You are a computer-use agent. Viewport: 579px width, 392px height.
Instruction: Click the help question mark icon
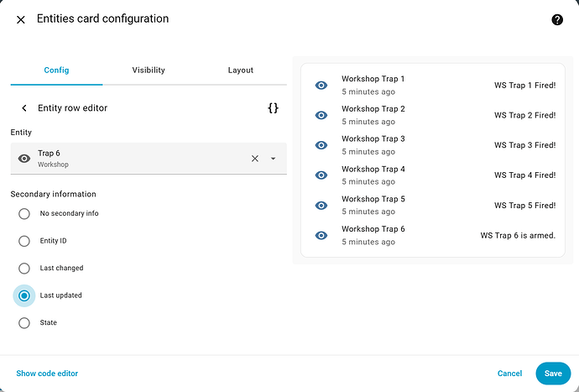(x=557, y=19)
